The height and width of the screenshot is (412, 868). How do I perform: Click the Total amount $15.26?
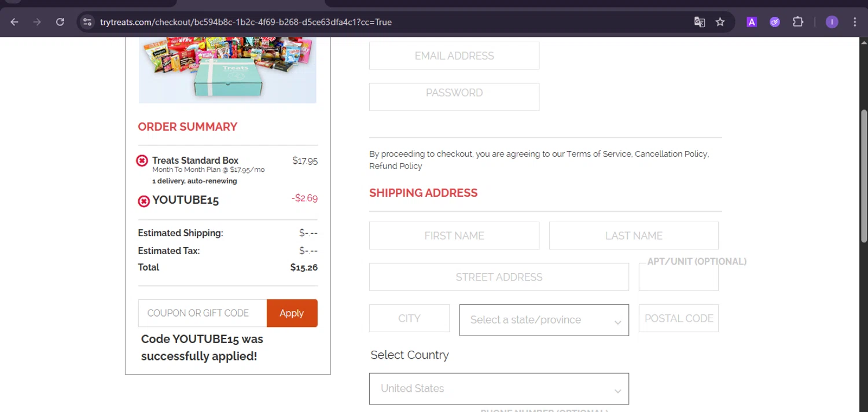click(x=304, y=267)
